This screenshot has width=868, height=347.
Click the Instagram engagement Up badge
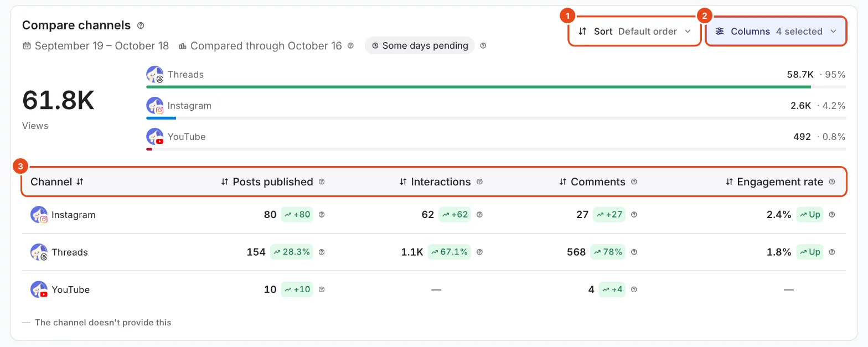[x=810, y=215]
